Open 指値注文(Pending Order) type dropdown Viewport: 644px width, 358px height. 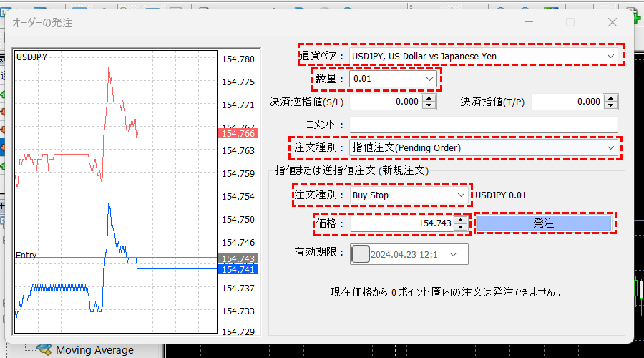point(484,148)
